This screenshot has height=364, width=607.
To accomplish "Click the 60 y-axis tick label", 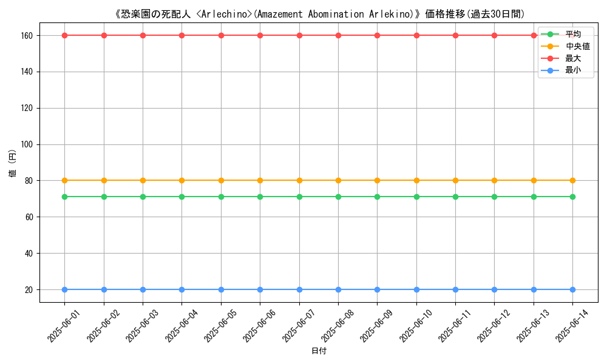I will pos(29,217).
